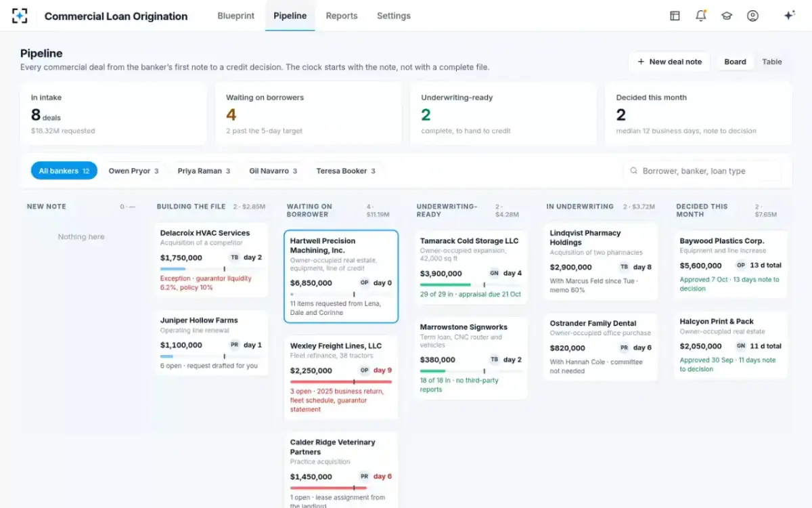Open the notifications bell
Image resolution: width=812 pixels, height=508 pixels.
(701, 16)
